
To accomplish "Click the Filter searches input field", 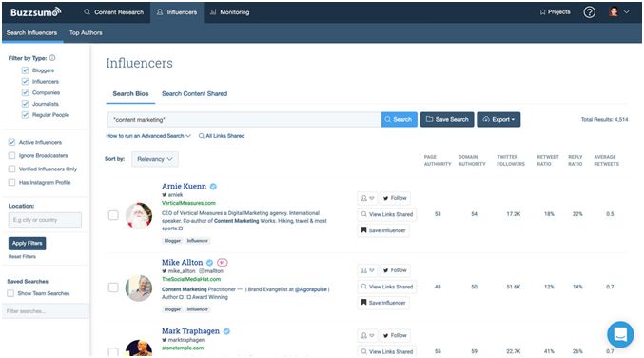I will (46, 311).
